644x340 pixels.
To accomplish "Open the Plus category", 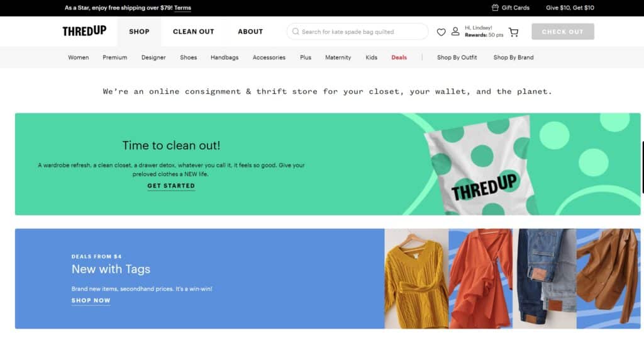I will pyautogui.click(x=306, y=57).
